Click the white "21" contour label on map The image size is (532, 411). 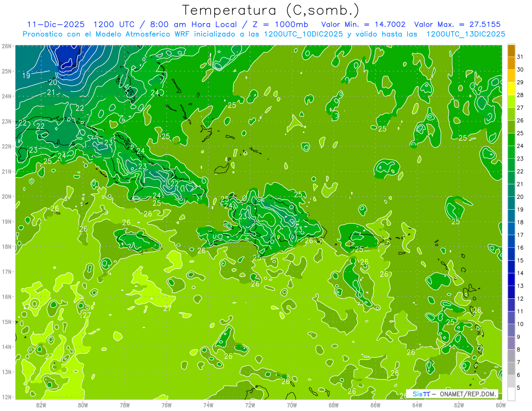[x=51, y=92]
